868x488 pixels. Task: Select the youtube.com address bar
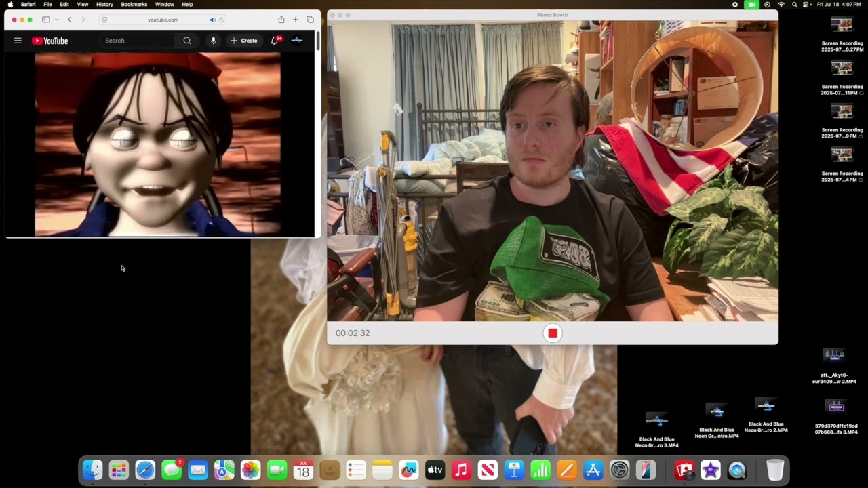click(163, 20)
